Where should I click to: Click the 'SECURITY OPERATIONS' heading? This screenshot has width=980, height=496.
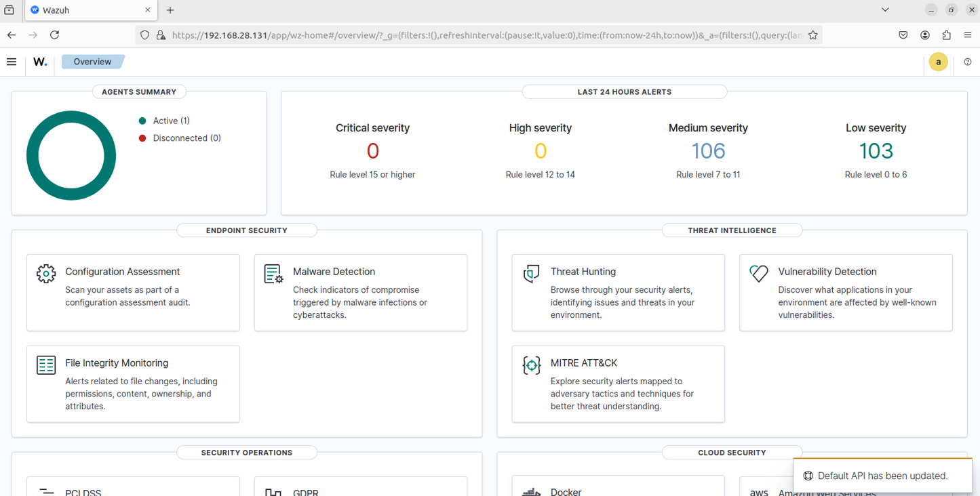(x=247, y=453)
